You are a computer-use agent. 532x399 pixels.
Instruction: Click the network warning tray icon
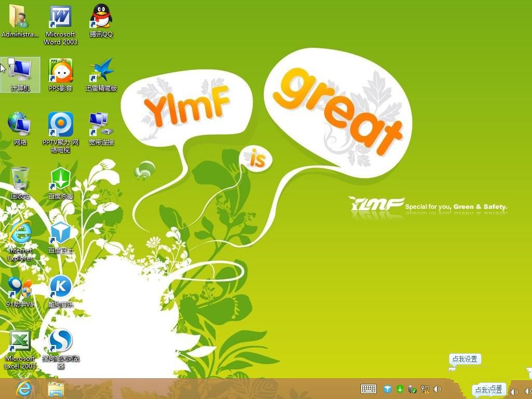(x=426, y=389)
